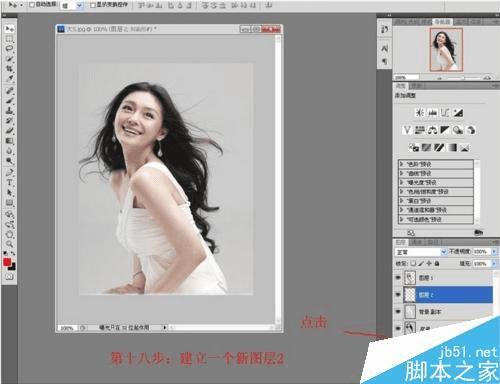Add a Vibrance adjustment layer

(x=407, y=130)
